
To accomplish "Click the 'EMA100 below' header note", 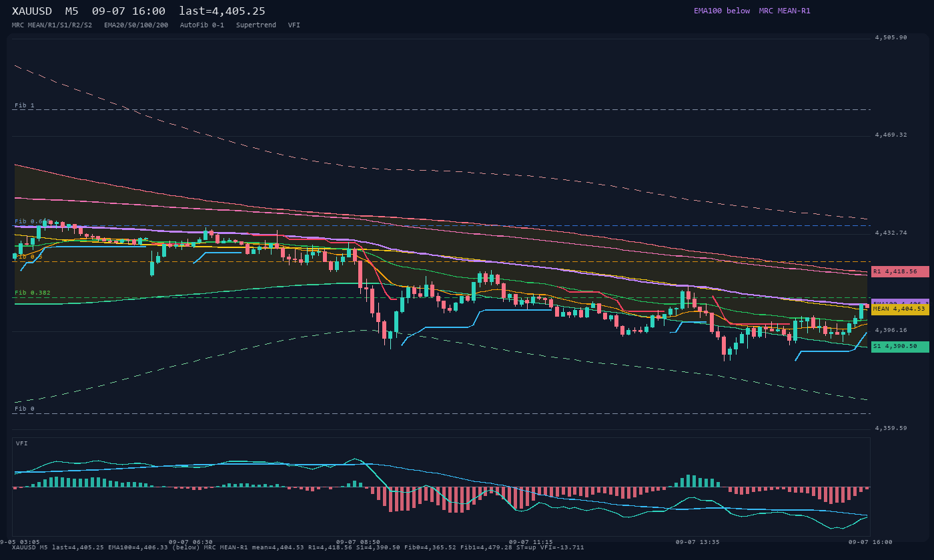I will coord(722,11).
